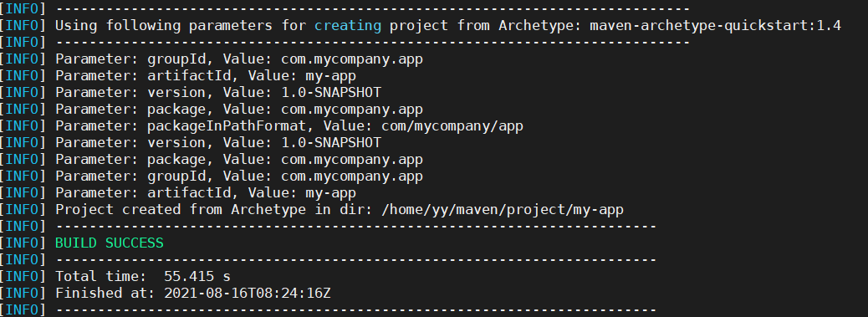Click the "Finished at:" label

(x=105, y=294)
